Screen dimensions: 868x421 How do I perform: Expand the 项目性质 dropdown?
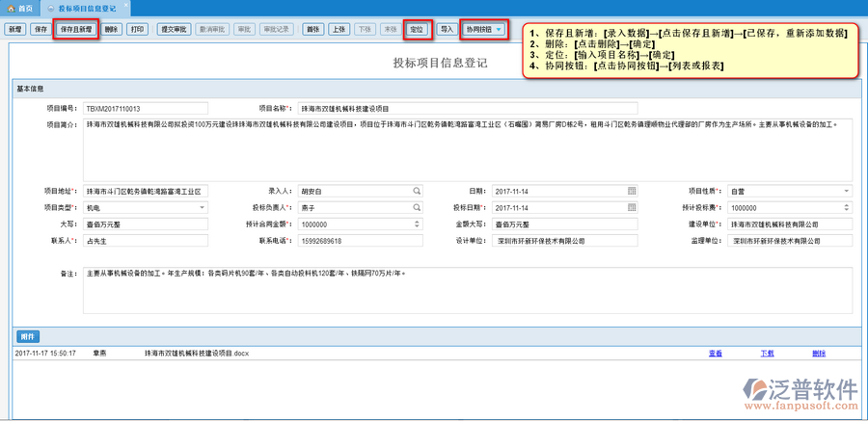click(x=846, y=190)
